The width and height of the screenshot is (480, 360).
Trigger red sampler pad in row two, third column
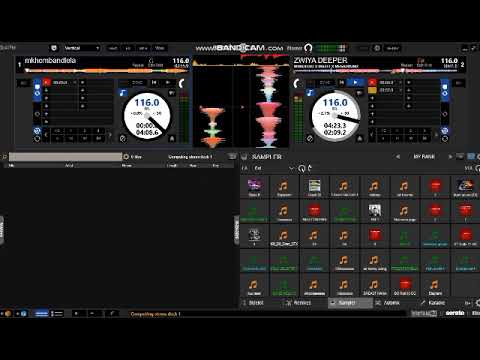(x=314, y=212)
